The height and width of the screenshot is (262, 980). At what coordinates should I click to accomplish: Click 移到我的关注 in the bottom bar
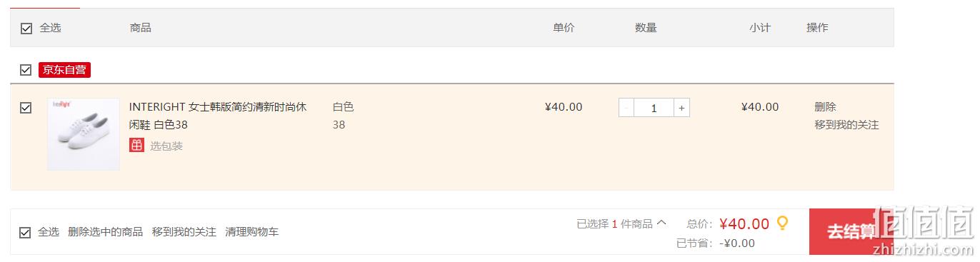point(184,232)
